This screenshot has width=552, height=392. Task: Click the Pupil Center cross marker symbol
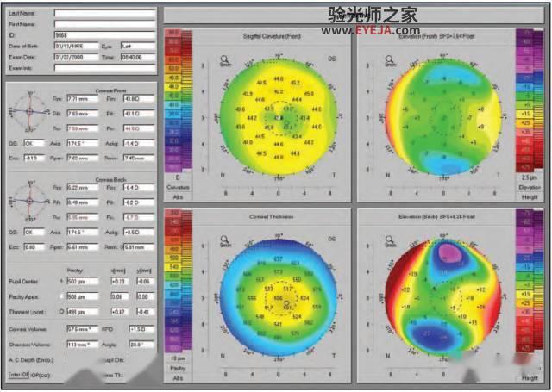tap(62, 281)
